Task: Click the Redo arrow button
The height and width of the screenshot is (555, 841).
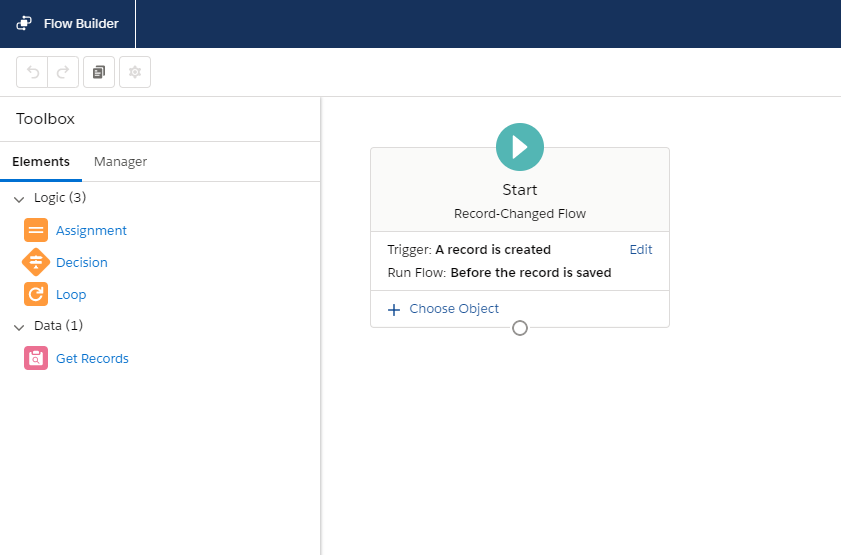Action: (x=63, y=72)
